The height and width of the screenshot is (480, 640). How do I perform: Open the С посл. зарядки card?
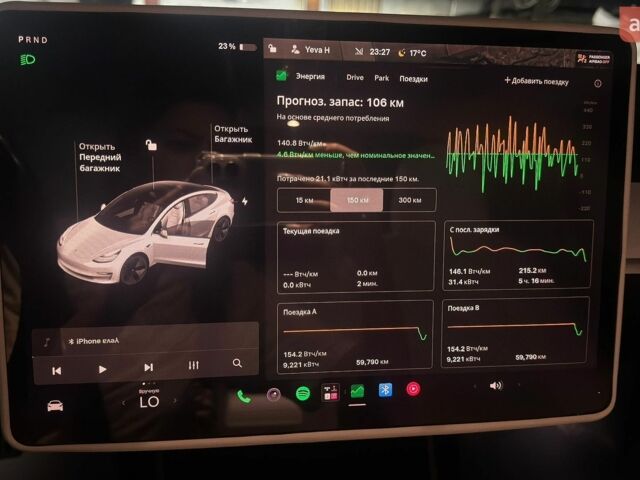[518, 255]
